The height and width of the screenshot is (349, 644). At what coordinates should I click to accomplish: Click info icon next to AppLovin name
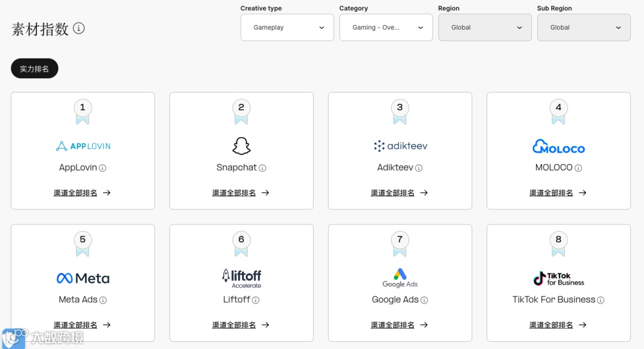[103, 168]
